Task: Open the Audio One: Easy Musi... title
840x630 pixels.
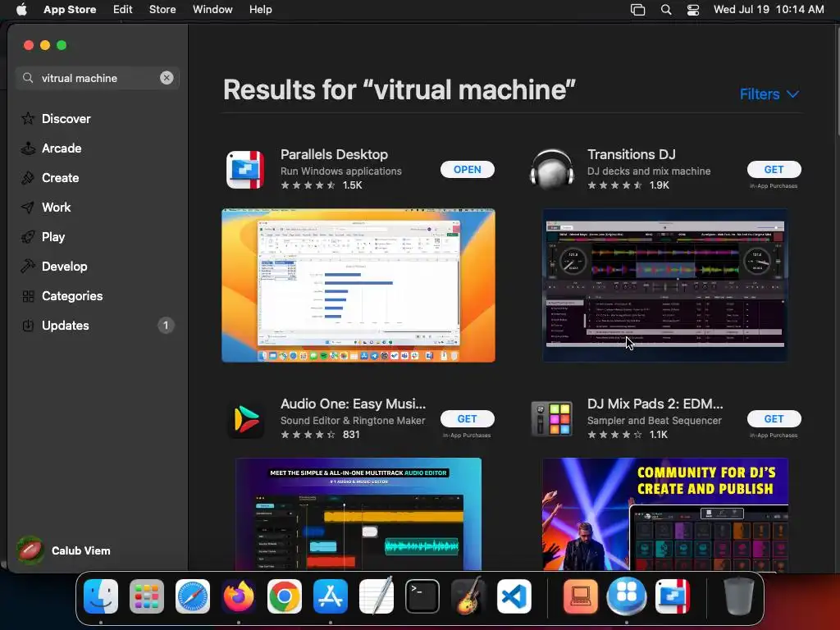Action: (x=353, y=404)
